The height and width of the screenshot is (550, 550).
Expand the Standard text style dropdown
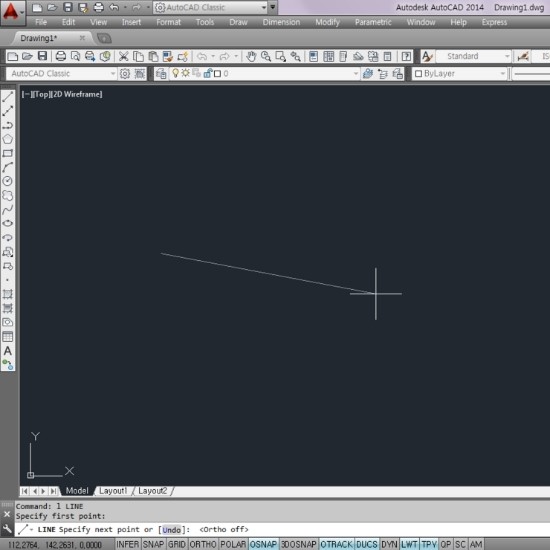coord(474,56)
